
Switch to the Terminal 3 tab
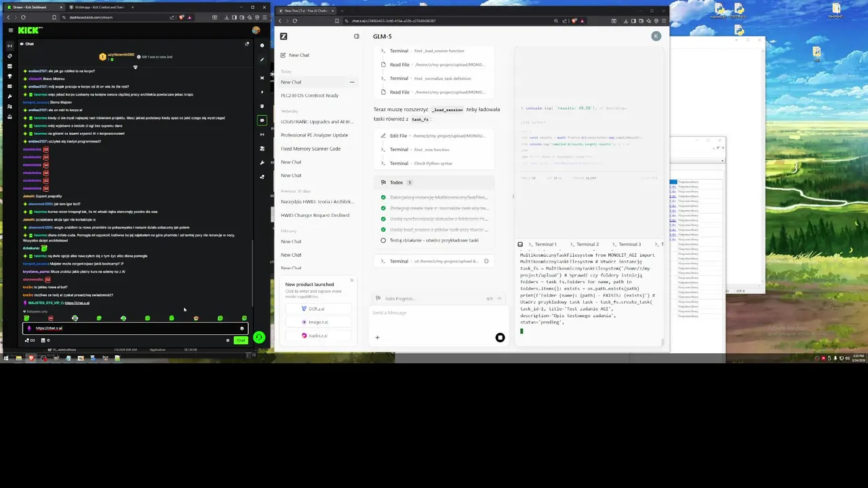pos(626,244)
